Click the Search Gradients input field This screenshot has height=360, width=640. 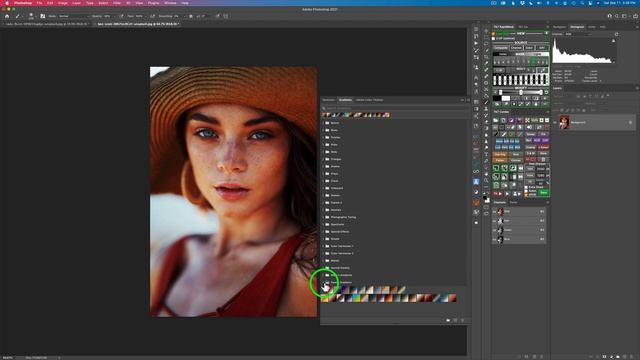396,108
